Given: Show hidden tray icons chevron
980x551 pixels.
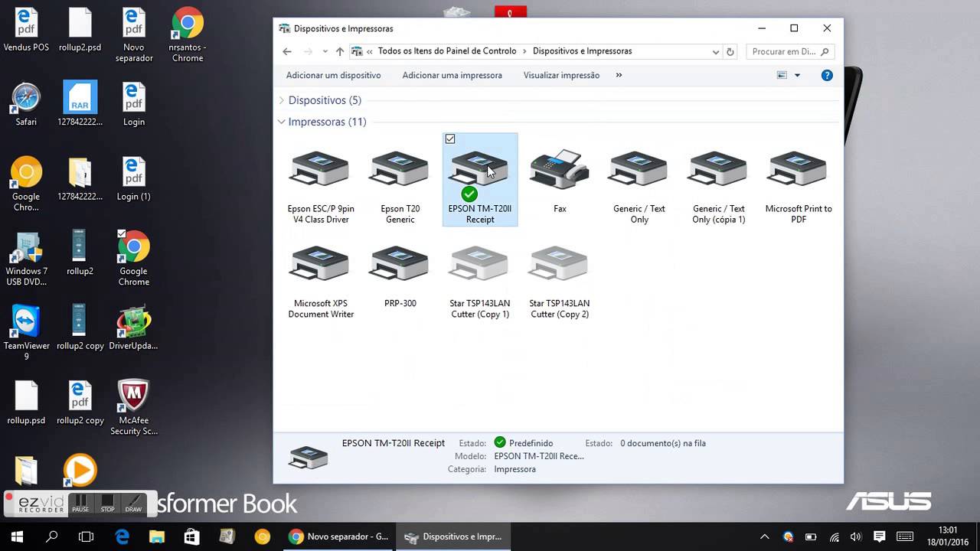Looking at the screenshot, I should coord(764,536).
